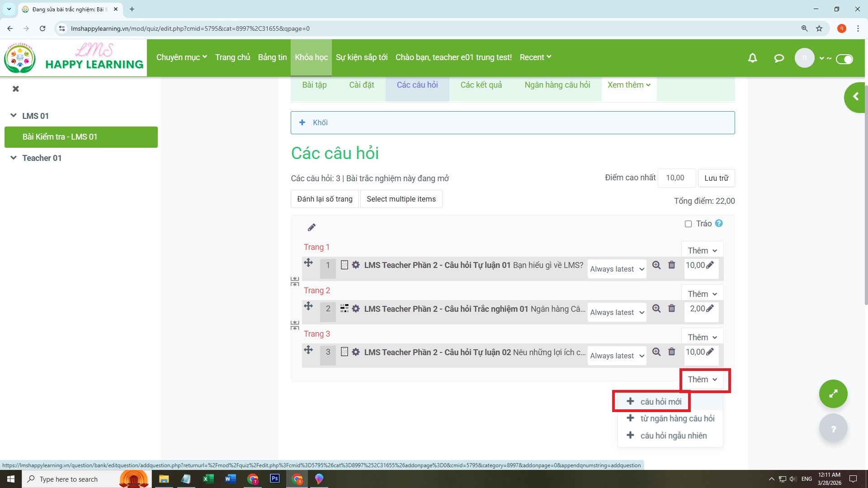Collapse the LMS 01 tree section
This screenshot has height=488, width=868.
click(x=14, y=116)
